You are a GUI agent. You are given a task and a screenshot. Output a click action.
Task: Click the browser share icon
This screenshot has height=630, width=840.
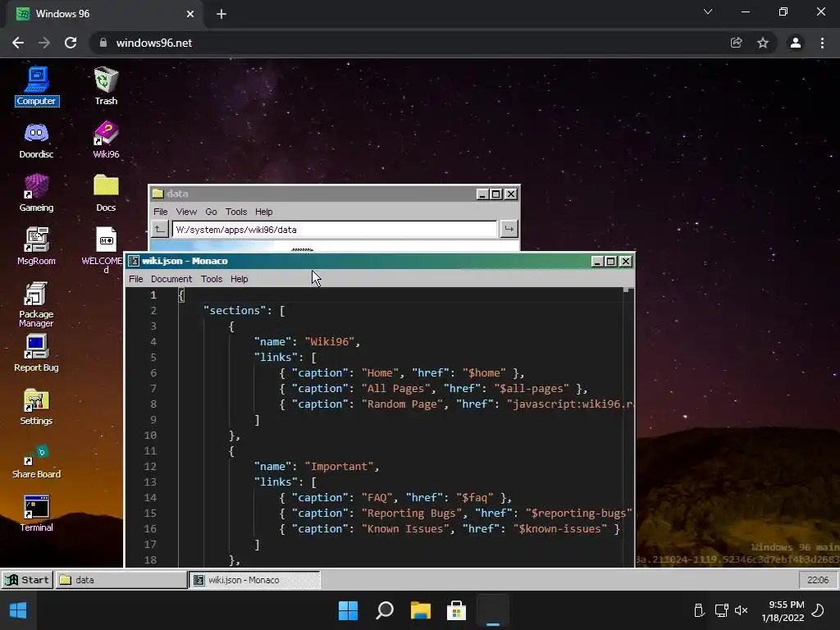click(x=737, y=43)
